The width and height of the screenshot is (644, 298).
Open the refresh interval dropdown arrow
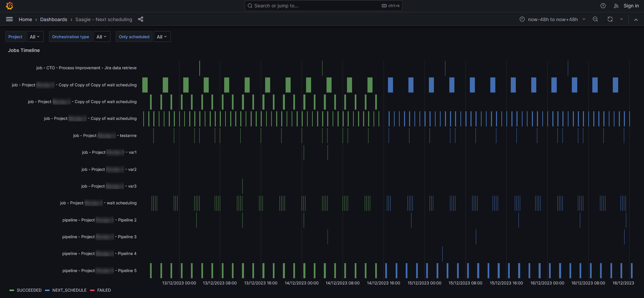[622, 19]
